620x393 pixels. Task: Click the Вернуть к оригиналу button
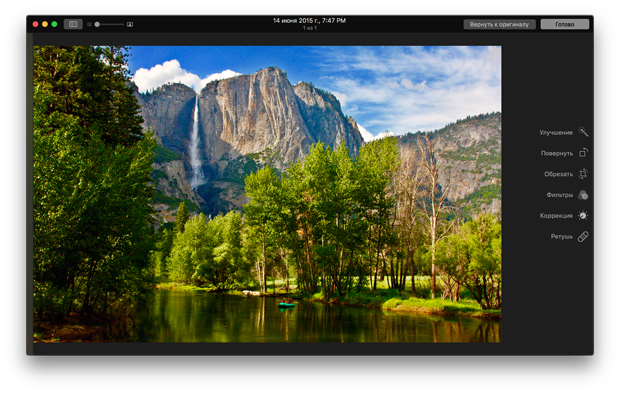[499, 25]
